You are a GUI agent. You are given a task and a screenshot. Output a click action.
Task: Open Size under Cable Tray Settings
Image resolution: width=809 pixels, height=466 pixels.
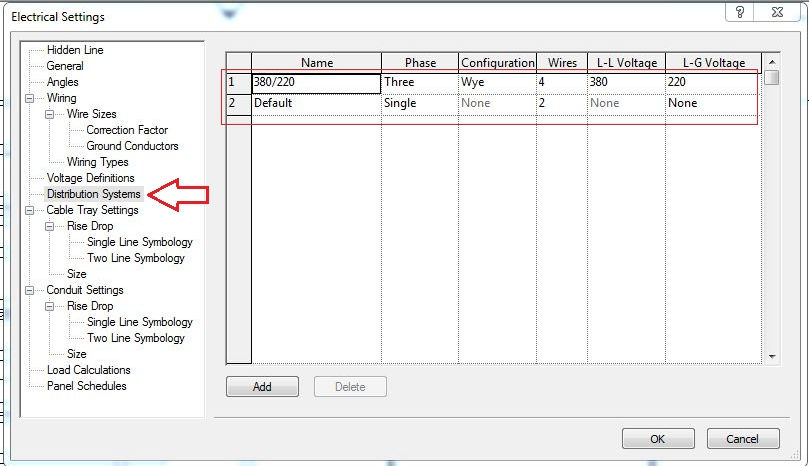tap(76, 274)
